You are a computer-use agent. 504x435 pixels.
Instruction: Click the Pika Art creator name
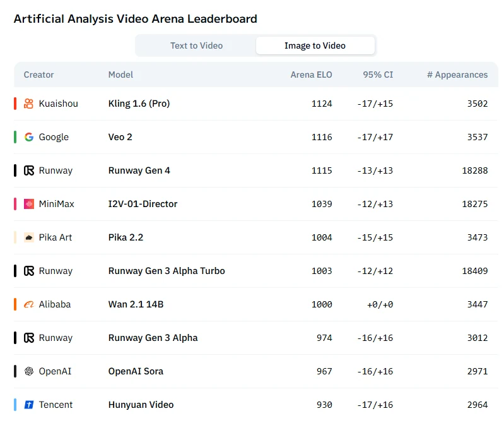[x=56, y=237]
